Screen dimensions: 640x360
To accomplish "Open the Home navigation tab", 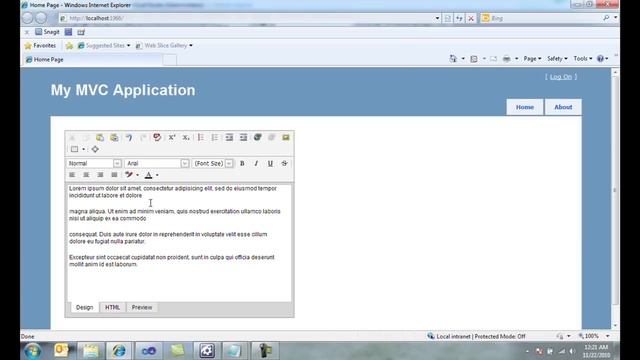I will pyautogui.click(x=525, y=107).
